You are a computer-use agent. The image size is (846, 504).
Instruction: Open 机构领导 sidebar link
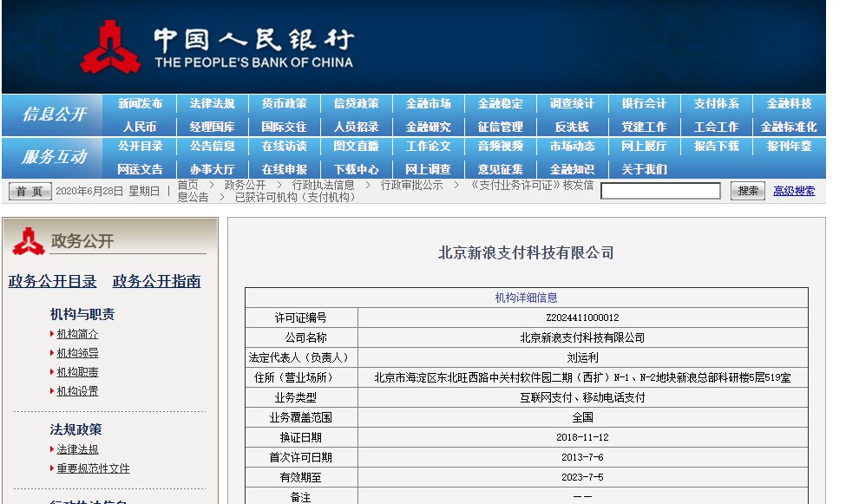click(x=78, y=353)
